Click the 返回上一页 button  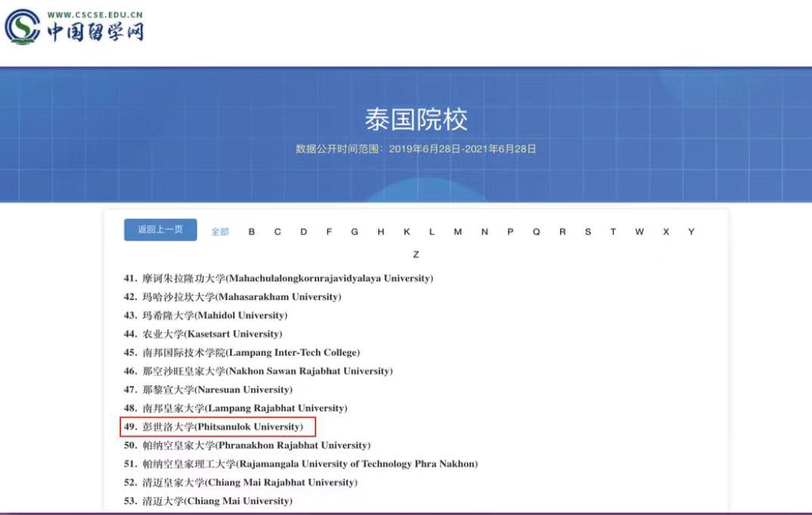[x=160, y=229]
